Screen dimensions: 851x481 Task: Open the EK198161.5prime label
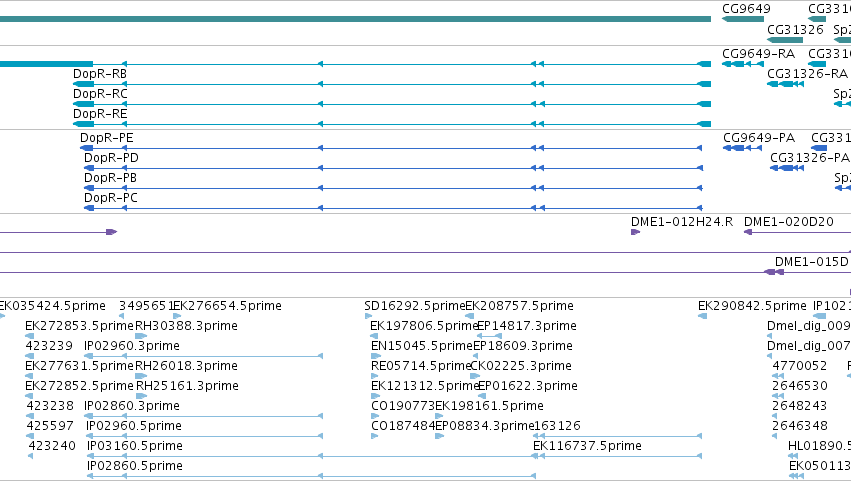[490, 407]
